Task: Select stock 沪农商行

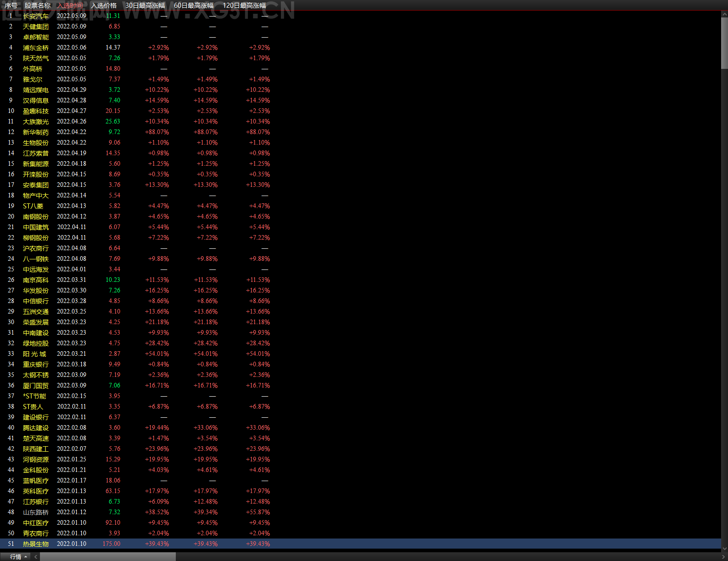Action: [36, 248]
